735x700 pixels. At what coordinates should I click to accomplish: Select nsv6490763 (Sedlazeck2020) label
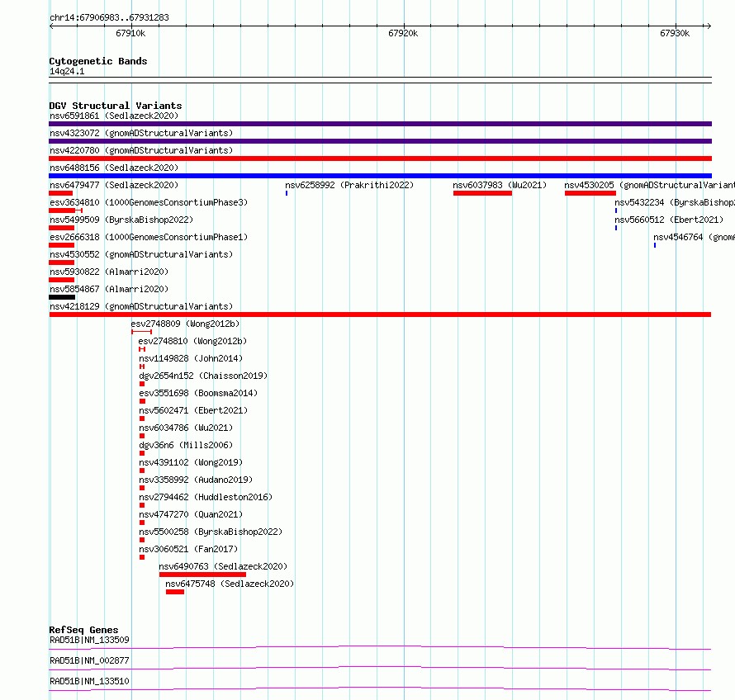click(x=223, y=566)
